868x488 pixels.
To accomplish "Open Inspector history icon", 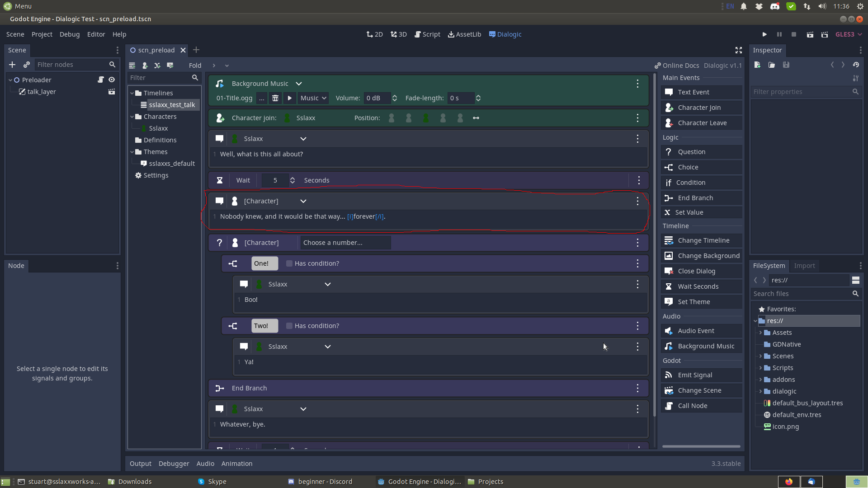I will tap(856, 65).
